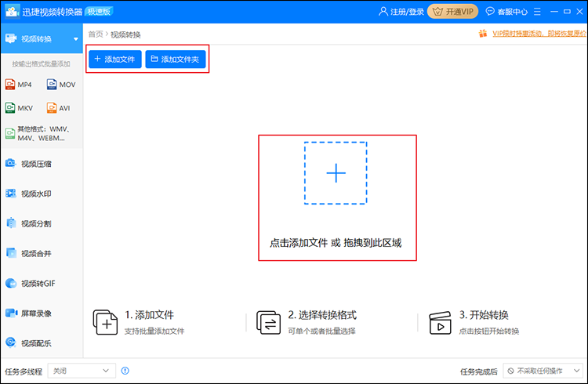This screenshot has width=588, height=384.
Task: Click the 视频合并 sidebar icon
Action: click(x=11, y=253)
